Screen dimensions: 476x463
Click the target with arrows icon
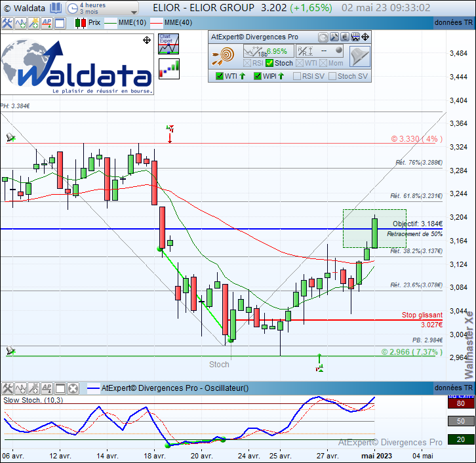(224, 56)
